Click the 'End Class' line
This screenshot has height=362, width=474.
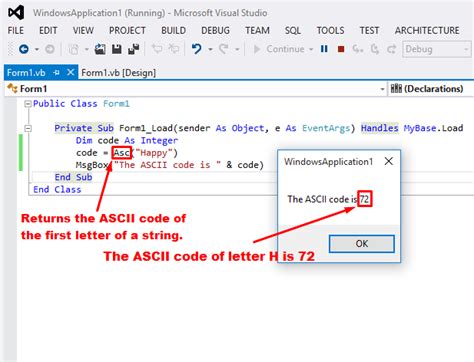(x=57, y=189)
